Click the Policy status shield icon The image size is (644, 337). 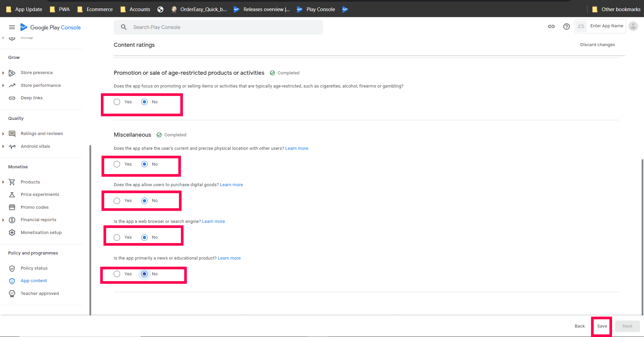12,268
